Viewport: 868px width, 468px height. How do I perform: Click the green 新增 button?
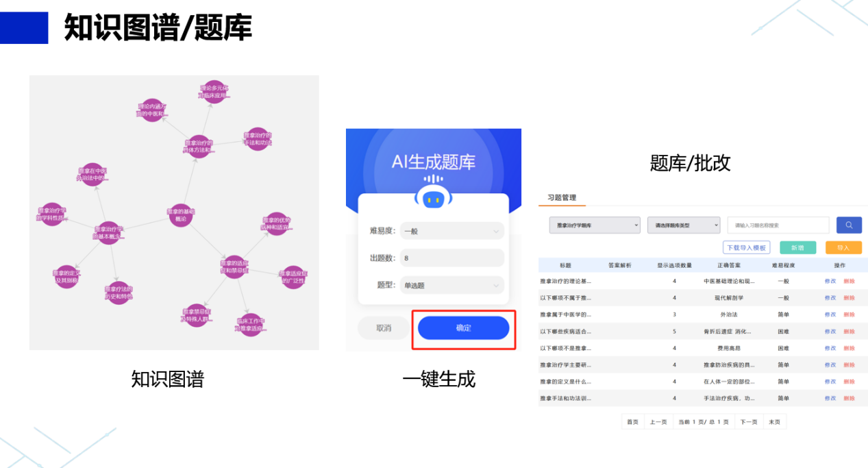point(797,247)
